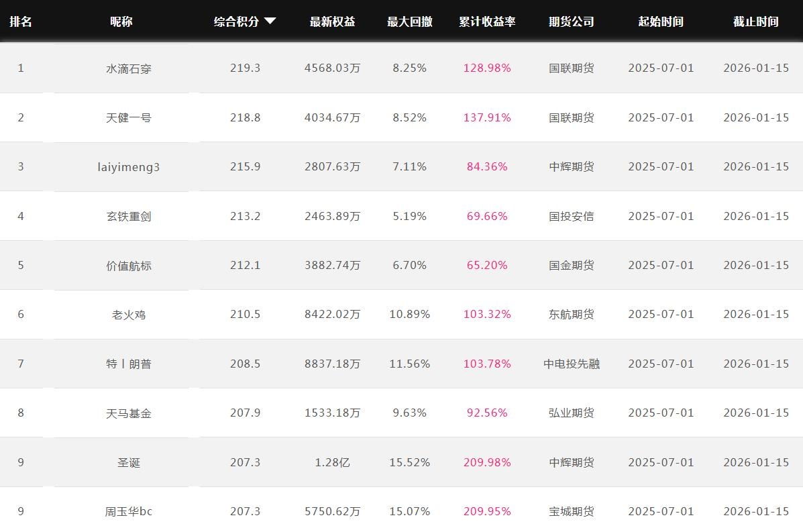
Task: Select the 最新权益 column header
Action: point(332,21)
